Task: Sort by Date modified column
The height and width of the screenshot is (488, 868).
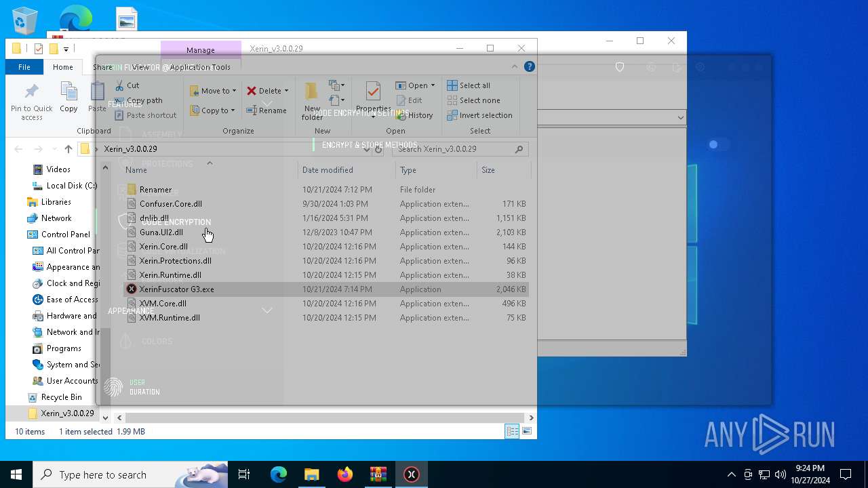Action: [347, 170]
